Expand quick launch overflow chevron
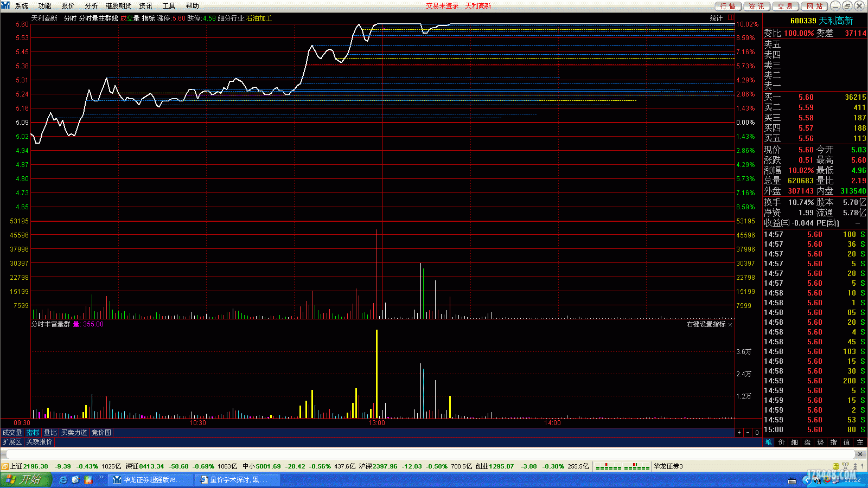Image resolution: width=868 pixels, height=488 pixels. 101,478
